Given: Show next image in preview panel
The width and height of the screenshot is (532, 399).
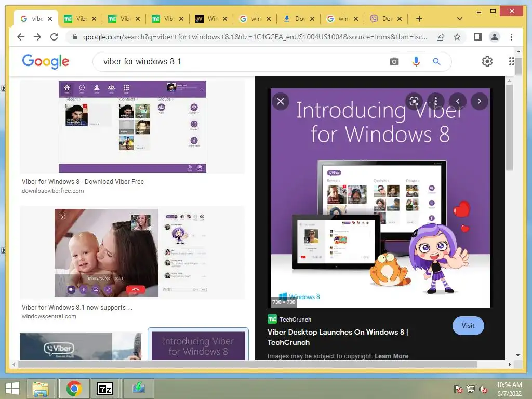Looking at the screenshot, I should coord(480,101).
